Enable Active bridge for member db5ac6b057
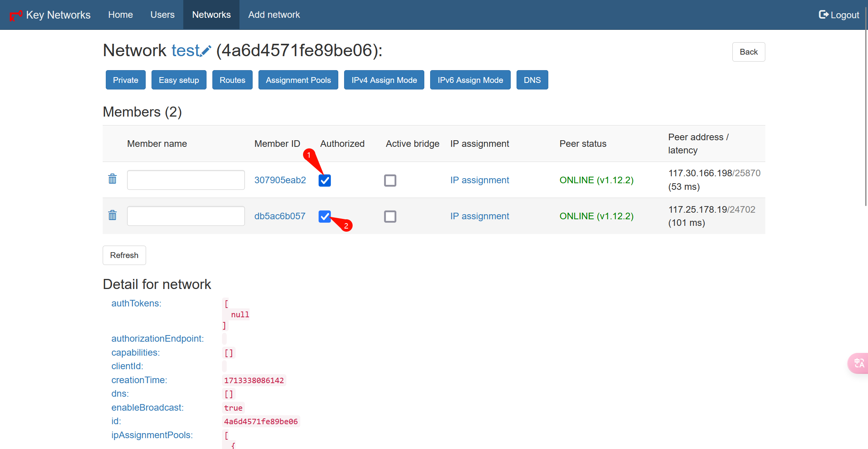The height and width of the screenshot is (449, 868). coord(390,217)
